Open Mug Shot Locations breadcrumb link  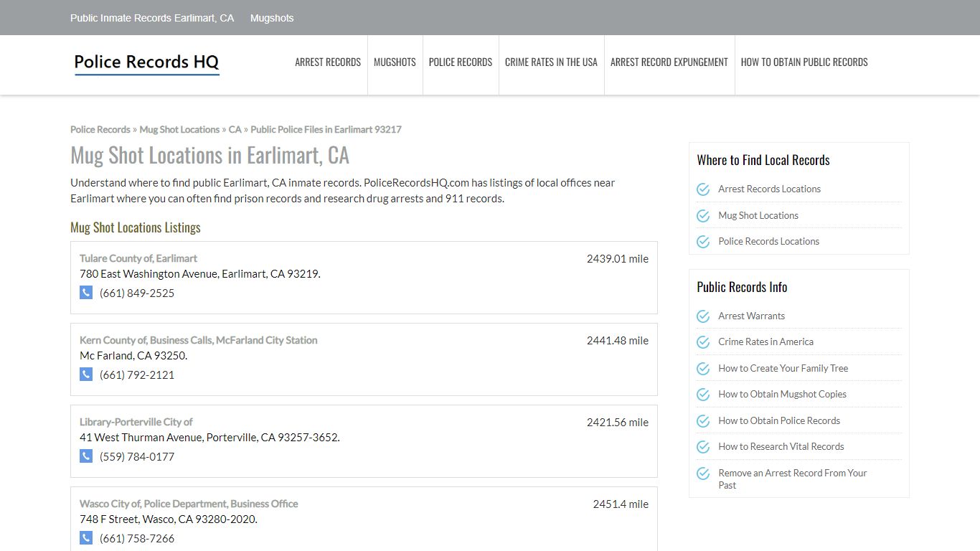click(179, 129)
